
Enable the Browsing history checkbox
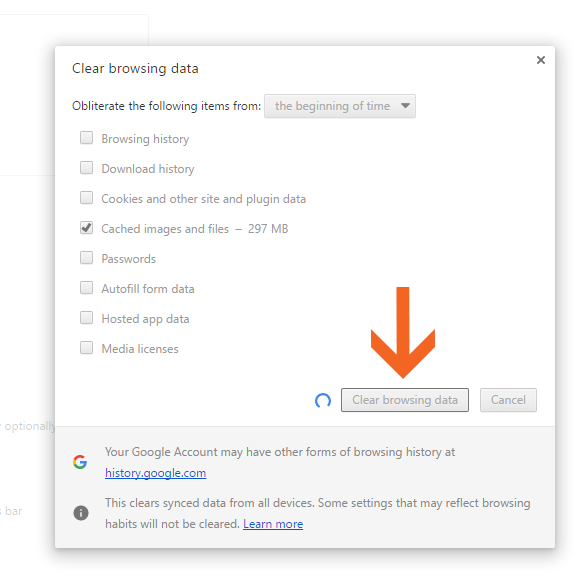(86, 138)
